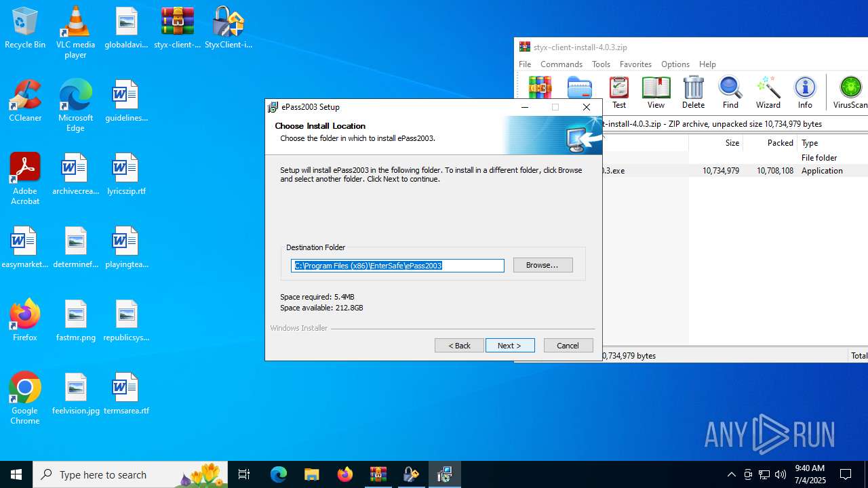Click WinRAR Find toolbar icon
Screen dimensions: 868x488
pyautogui.click(x=730, y=92)
